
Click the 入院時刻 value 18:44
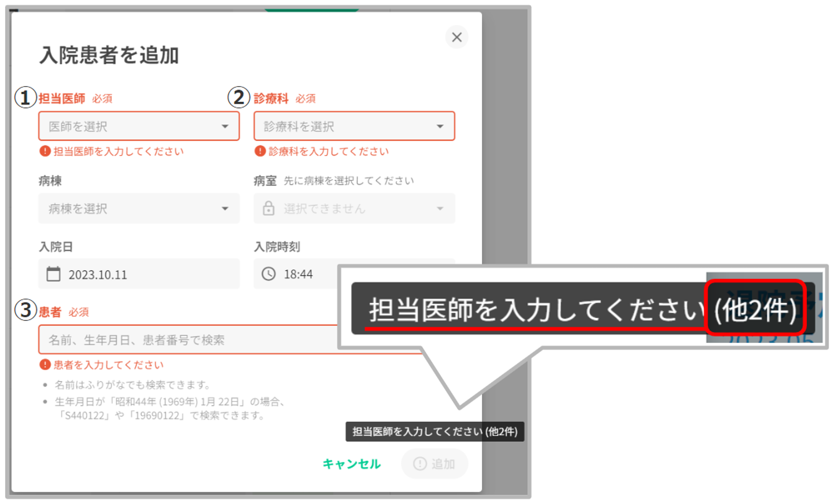pos(298,274)
